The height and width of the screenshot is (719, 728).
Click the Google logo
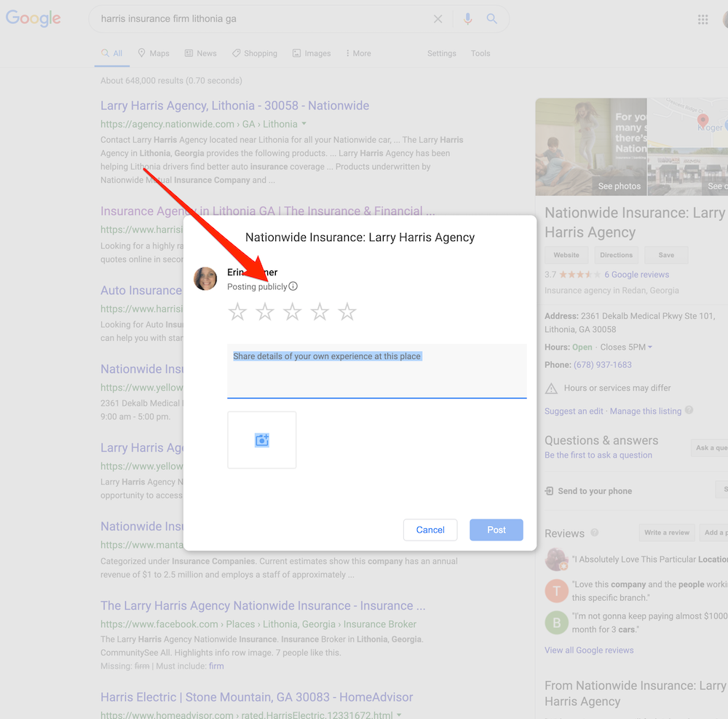(x=33, y=19)
